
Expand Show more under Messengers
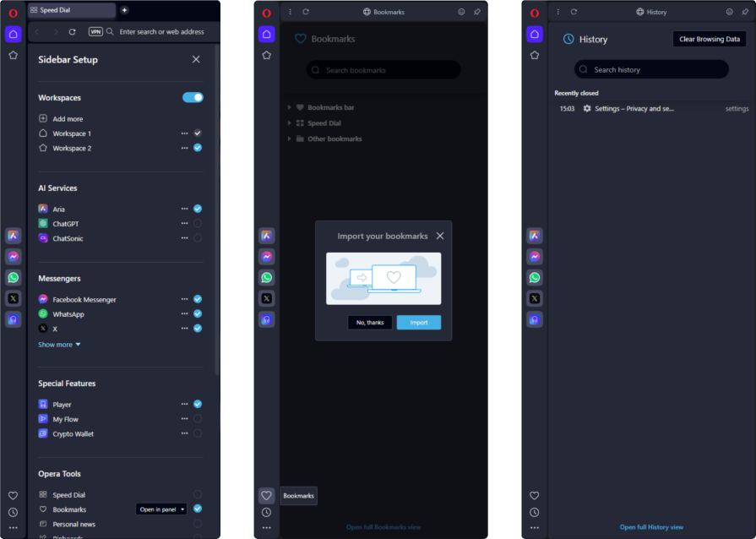(59, 345)
